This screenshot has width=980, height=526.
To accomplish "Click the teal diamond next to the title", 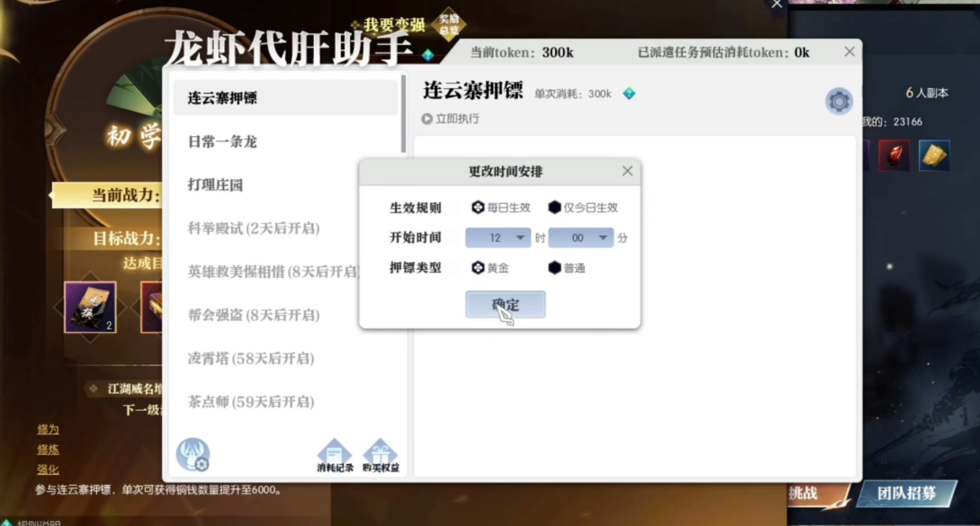I will click(428, 55).
